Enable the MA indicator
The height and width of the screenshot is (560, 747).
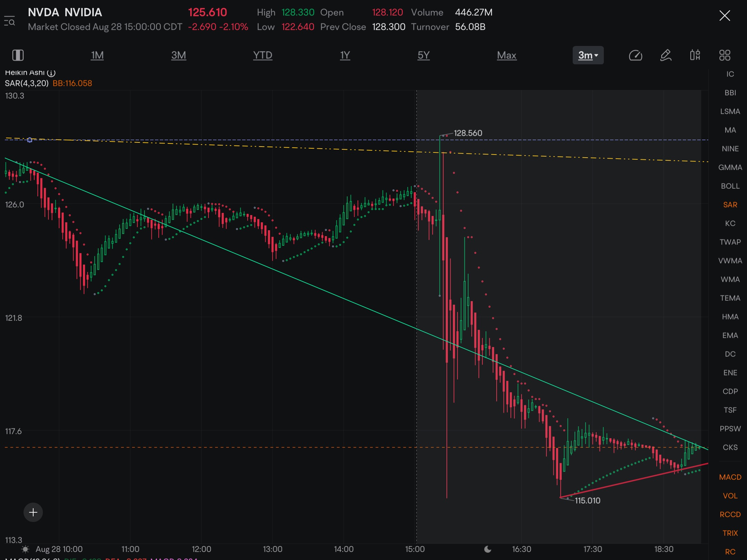[730, 130]
